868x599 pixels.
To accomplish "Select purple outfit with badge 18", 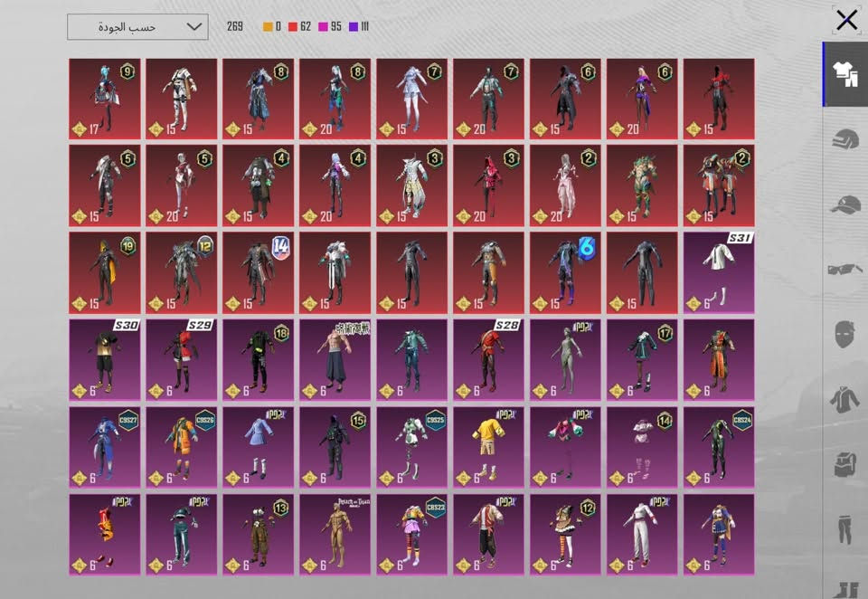I will (258, 359).
